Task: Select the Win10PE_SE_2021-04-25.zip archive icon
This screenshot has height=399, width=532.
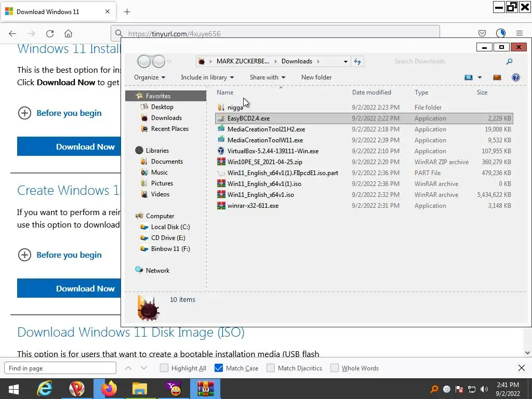Action: [221, 162]
